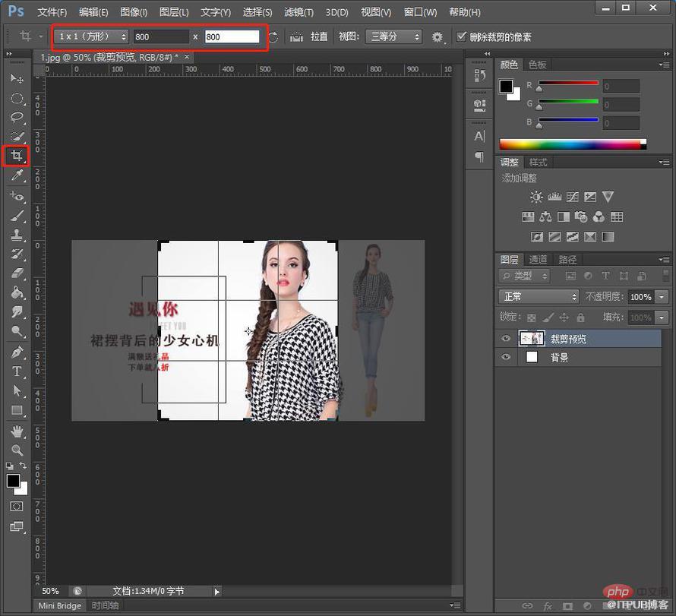Select the Crop tool in toolbar
The image size is (676, 616).
pyautogui.click(x=17, y=156)
